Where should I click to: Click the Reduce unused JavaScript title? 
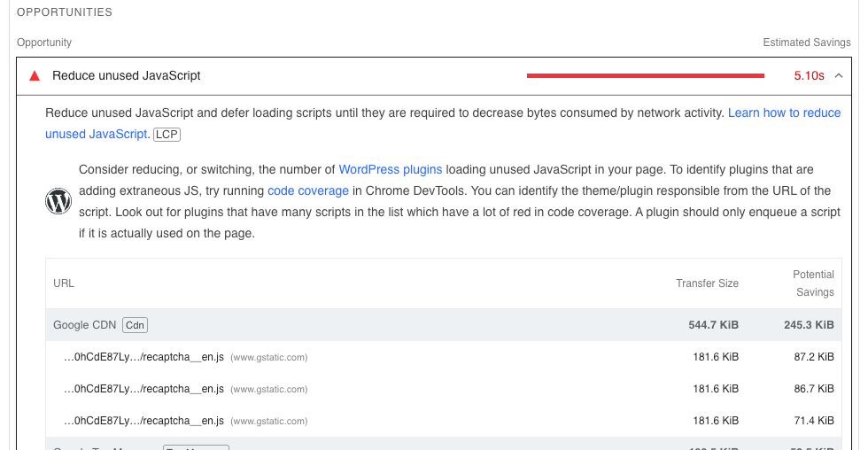127,76
